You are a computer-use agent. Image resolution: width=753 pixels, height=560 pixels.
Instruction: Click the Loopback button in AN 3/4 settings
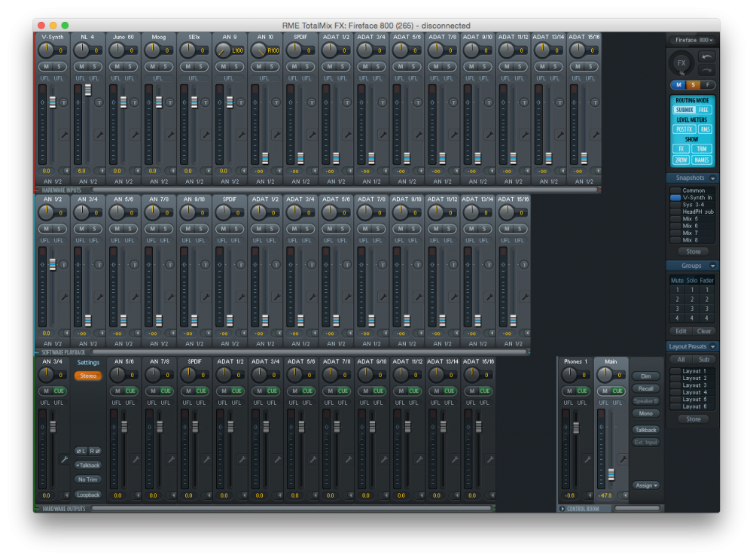click(x=87, y=495)
